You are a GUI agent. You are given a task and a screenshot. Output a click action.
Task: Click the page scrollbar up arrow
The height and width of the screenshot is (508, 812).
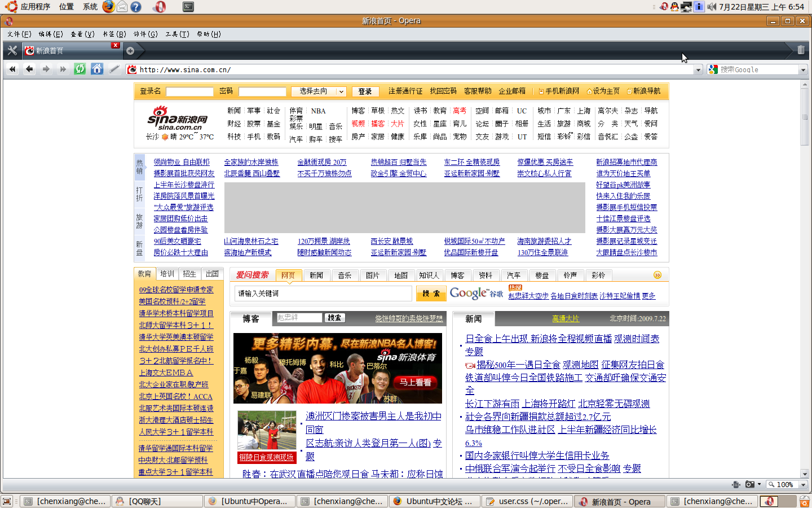click(x=805, y=85)
